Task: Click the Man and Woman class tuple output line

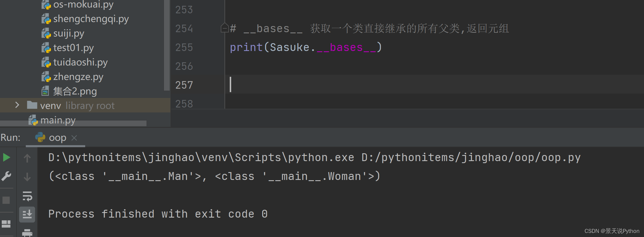Action: [x=214, y=176]
